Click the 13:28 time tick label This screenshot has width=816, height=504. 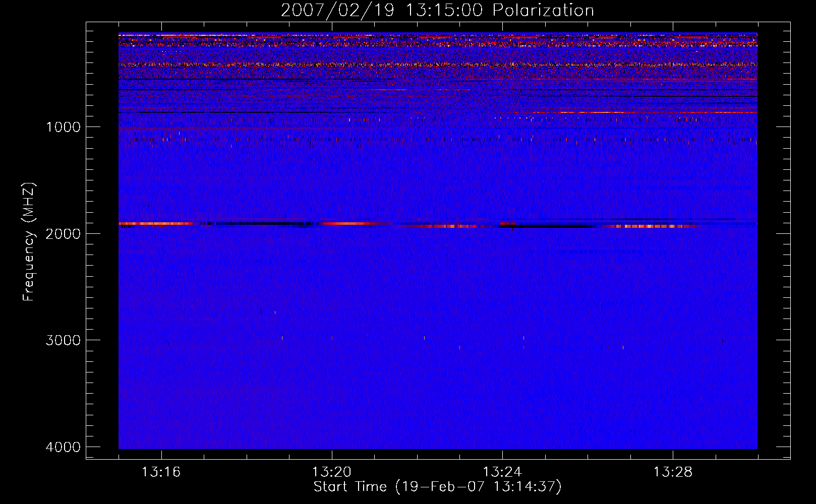tap(673, 472)
